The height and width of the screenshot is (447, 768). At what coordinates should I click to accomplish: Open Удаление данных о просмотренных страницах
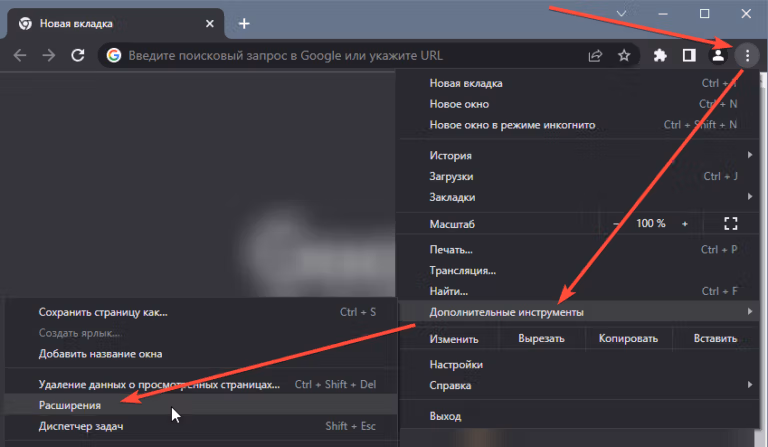coord(201,384)
